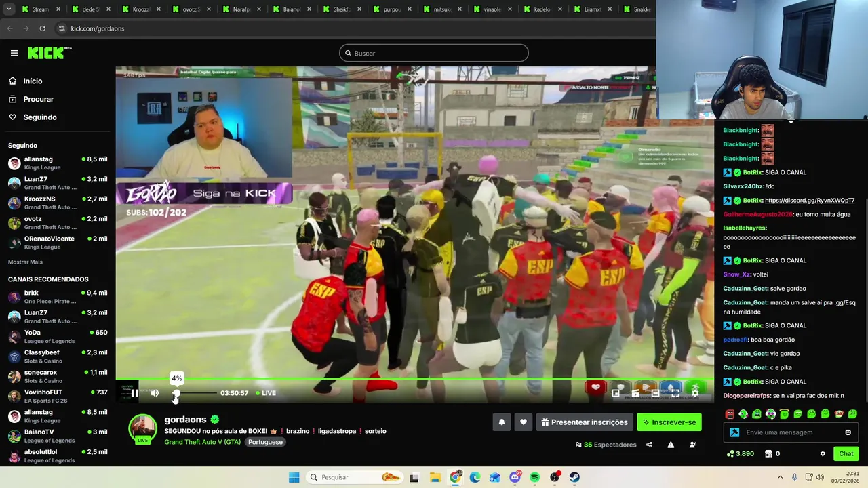Adjust the video volume slider

195,393
